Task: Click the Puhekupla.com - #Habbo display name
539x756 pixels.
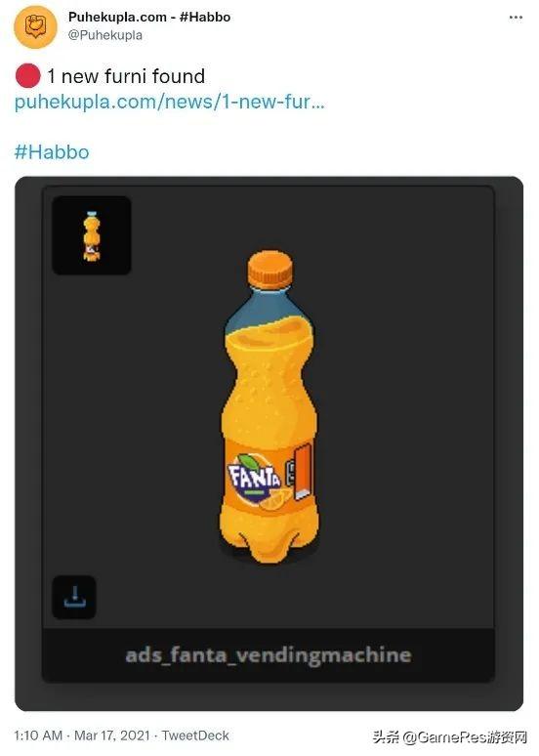Action: (149, 17)
